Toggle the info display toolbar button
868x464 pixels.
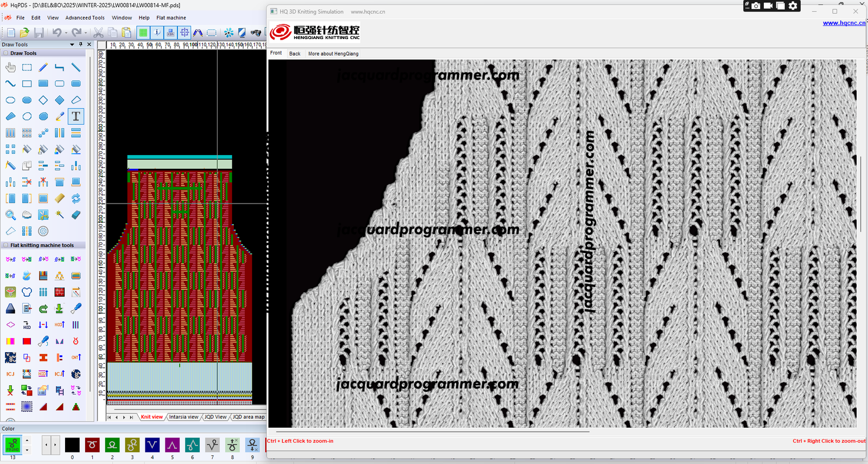157,33
